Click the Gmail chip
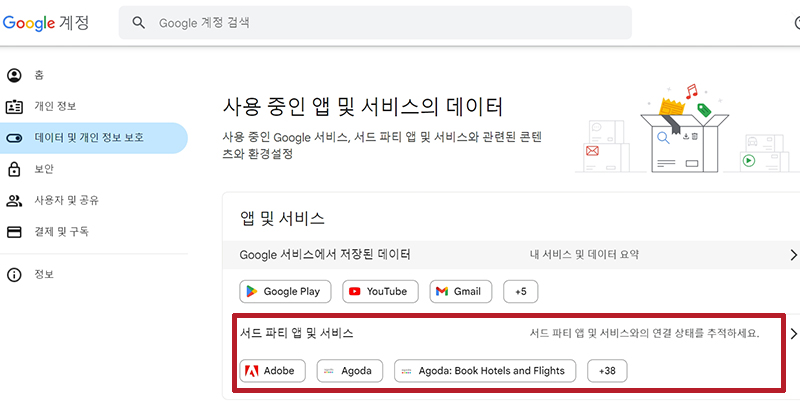 coord(461,292)
